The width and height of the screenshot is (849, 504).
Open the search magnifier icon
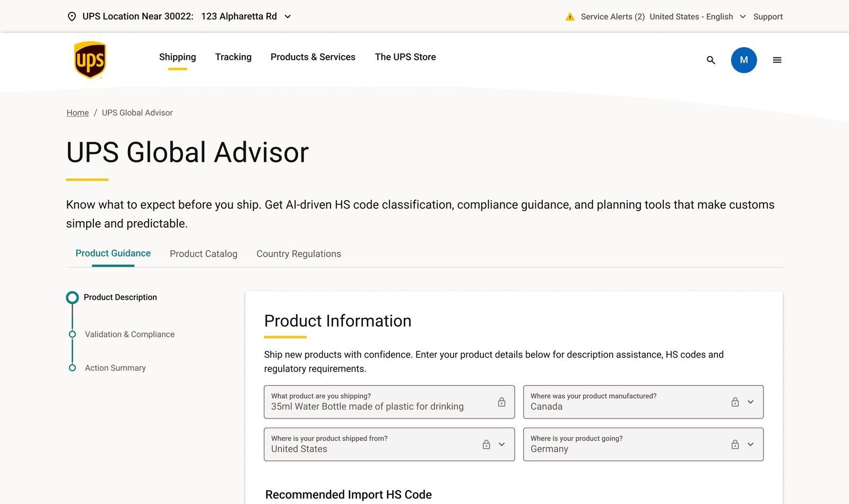711,60
